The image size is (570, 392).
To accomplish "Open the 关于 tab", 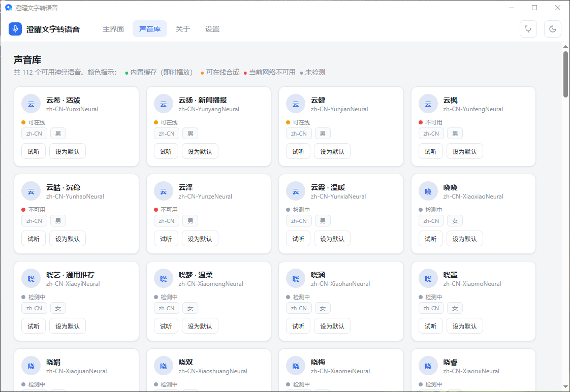I will [182, 29].
